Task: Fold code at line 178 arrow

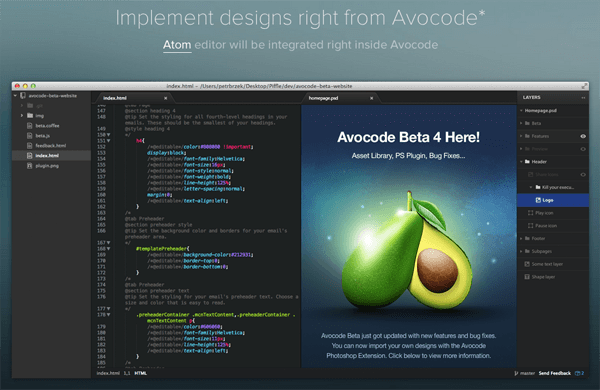Action: point(109,315)
